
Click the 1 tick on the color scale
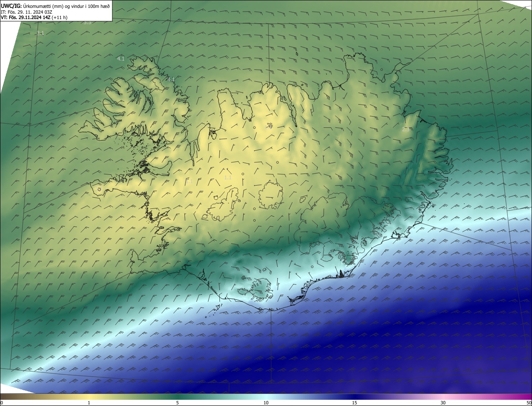[x=89, y=403]
